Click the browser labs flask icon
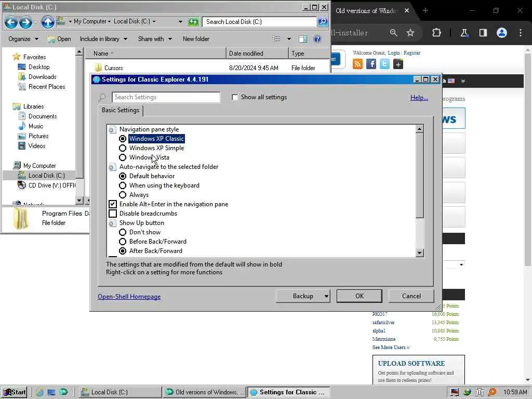This screenshot has width=532, height=399. (x=464, y=33)
